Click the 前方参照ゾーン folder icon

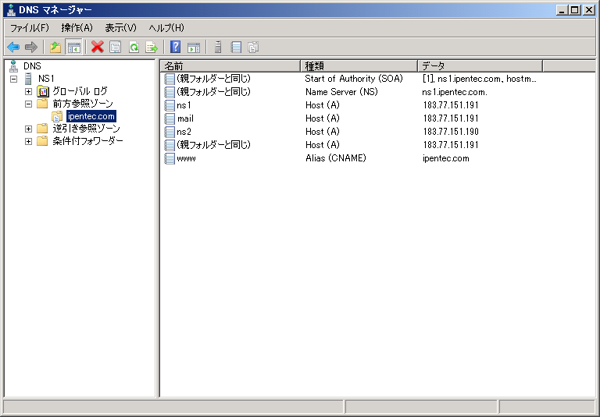click(x=42, y=104)
